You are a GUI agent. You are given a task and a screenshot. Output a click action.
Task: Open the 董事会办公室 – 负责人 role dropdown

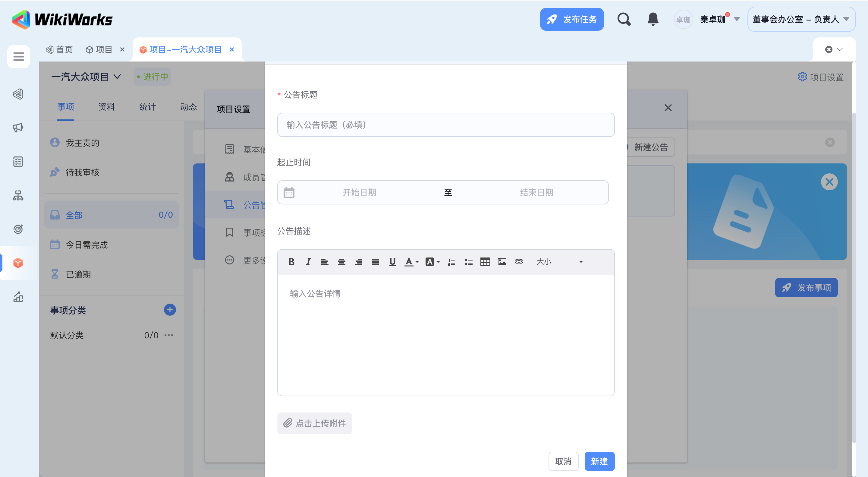point(801,19)
